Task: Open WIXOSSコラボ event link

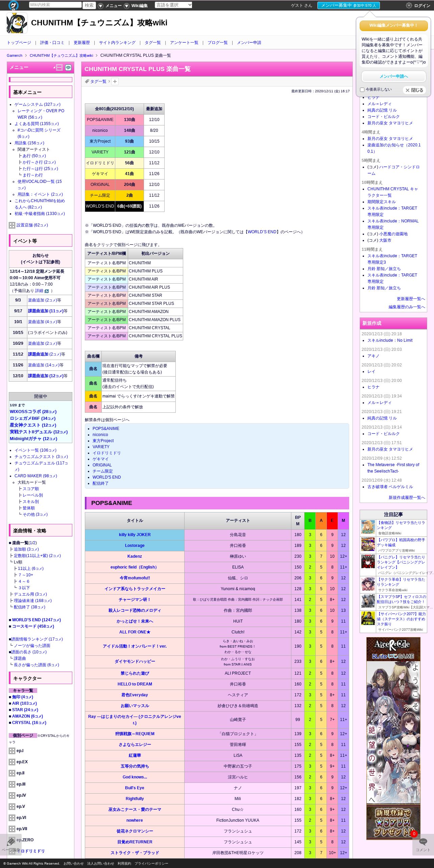Action: click(x=33, y=412)
